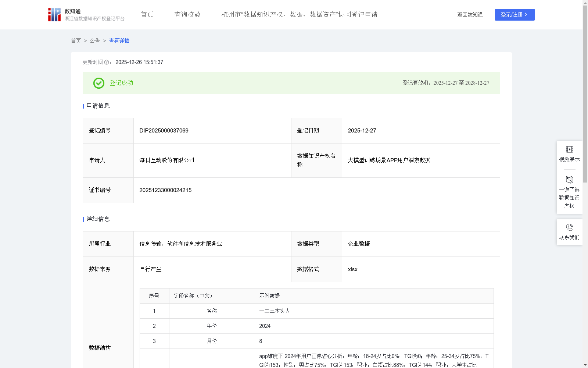The width and height of the screenshot is (588, 368).
Task: Click the 登记日期 value 2025-12-27
Action: pyautogui.click(x=362, y=131)
